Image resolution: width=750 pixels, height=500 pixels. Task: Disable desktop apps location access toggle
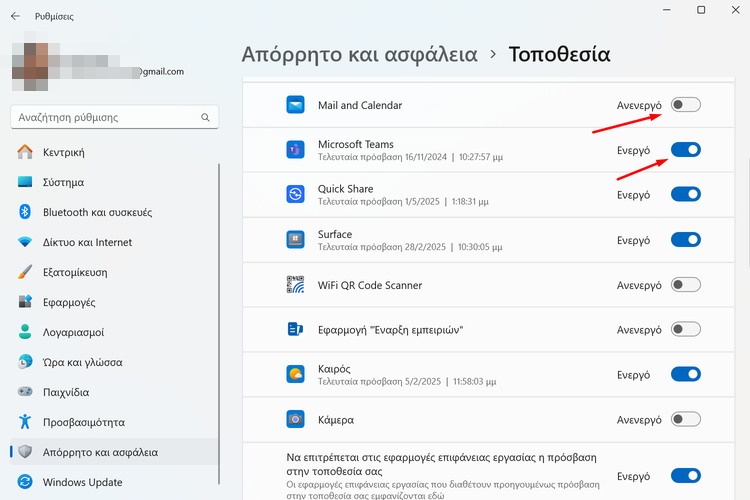[685, 476]
